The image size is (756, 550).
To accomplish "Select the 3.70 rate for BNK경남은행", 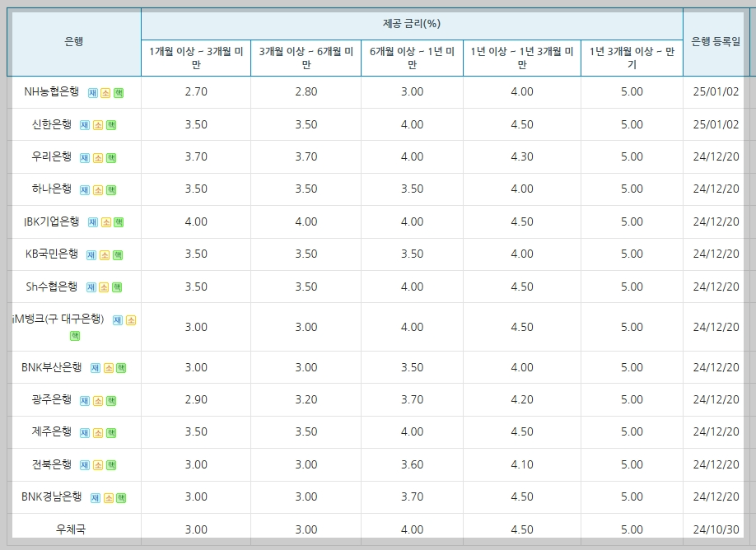I will [x=413, y=497].
